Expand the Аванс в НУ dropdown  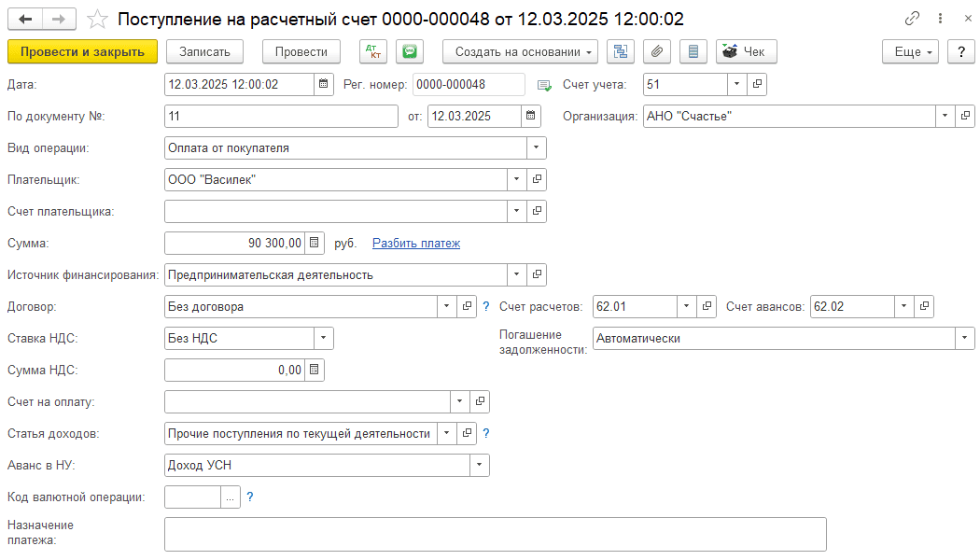point(480,465)
